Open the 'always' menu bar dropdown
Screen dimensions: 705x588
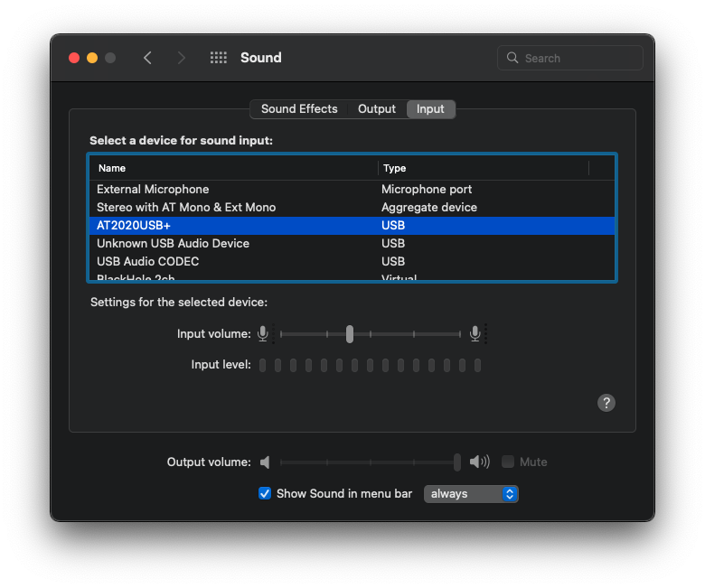click(471, 494)
